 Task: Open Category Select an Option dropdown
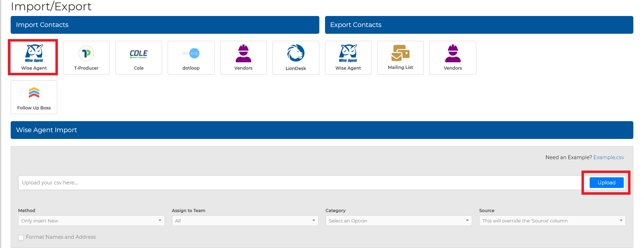(x=399, y=221)
